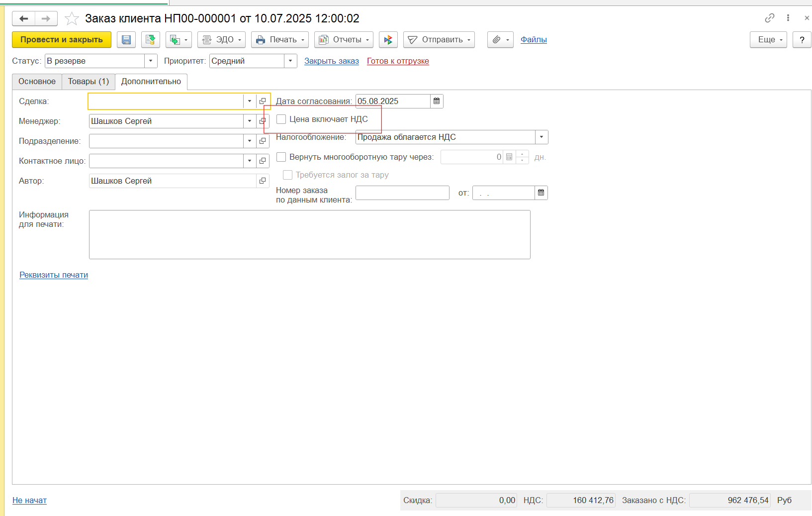Check Вернуть многооборотную тару через checkbox
The image size is (812, 516).
(281, 157)
